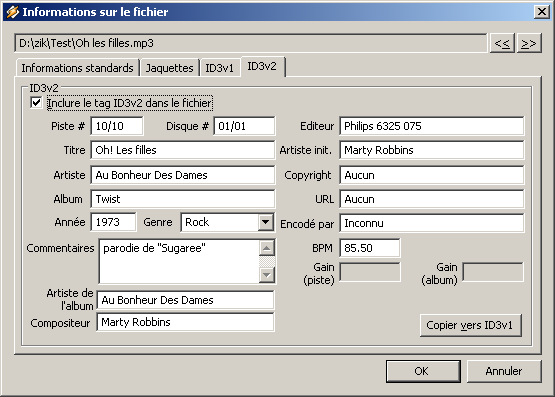Click Copier vers ID3v1 button

click(471, 325)
